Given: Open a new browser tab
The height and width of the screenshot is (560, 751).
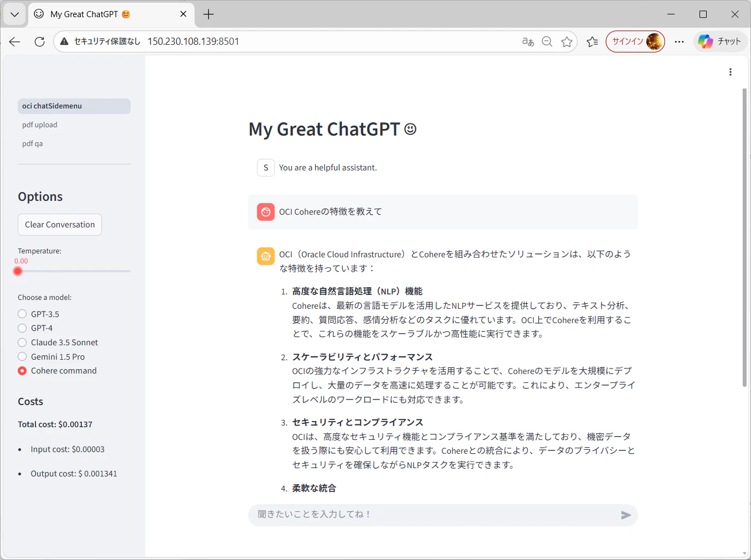Looking at the screenshot, I should point(208,14).
